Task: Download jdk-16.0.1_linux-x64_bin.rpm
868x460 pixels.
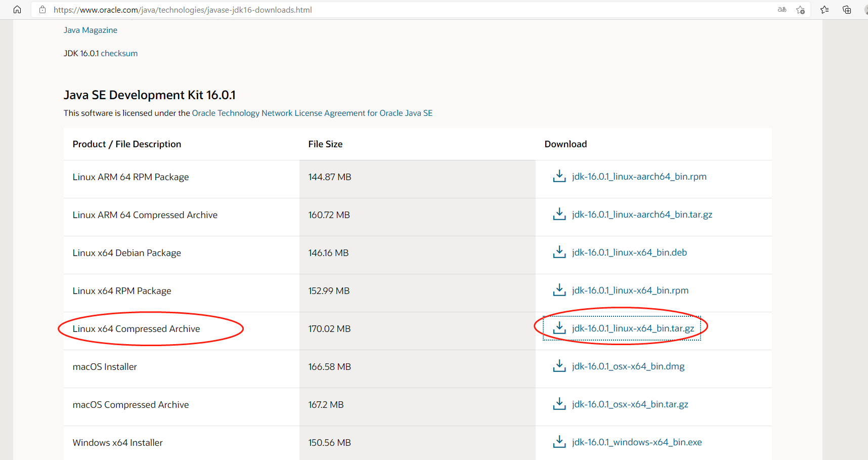Action: 630,290
